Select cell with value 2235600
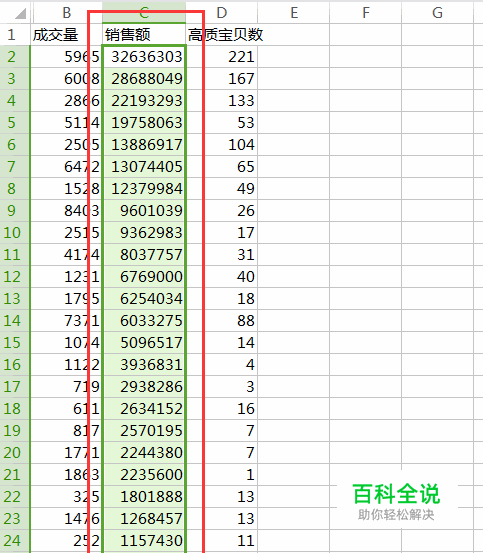The width and height of the screenshot is (483, 553). 144,474
